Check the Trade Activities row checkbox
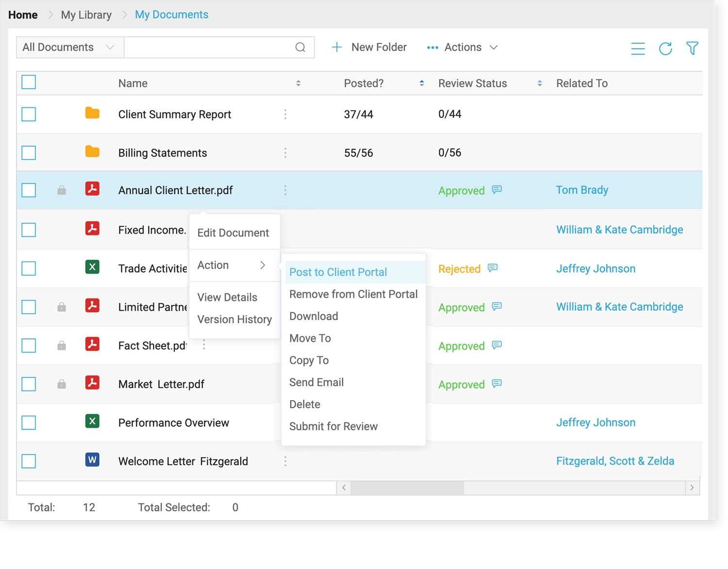This screenshot has width=728, height=569. point(29,268)
